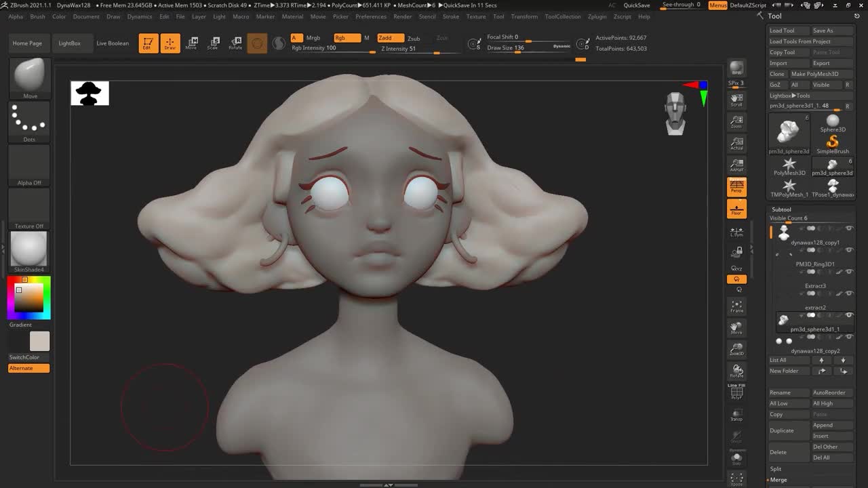Enable Zsub sculpt mode
The height and width of the screenshot is (488, 868).
[x=414, y=39]
